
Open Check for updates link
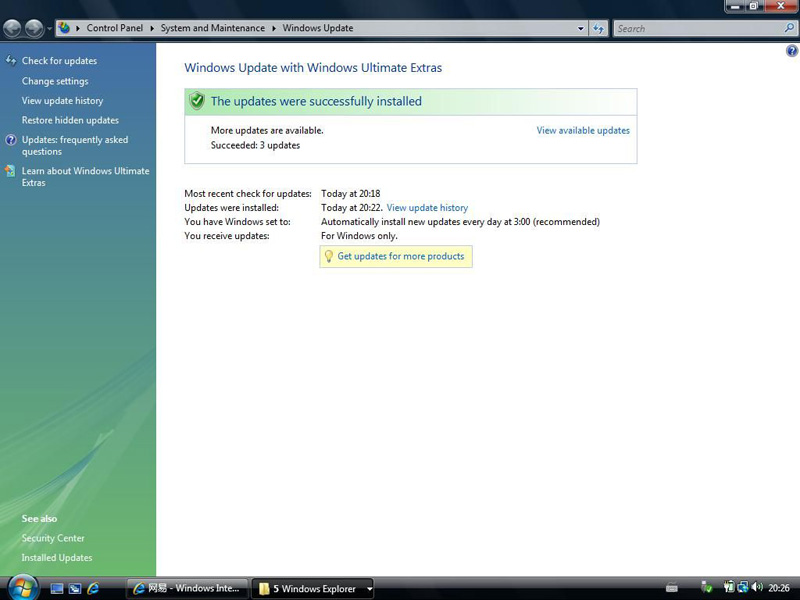pyautogui.click(x=59, y=61)
